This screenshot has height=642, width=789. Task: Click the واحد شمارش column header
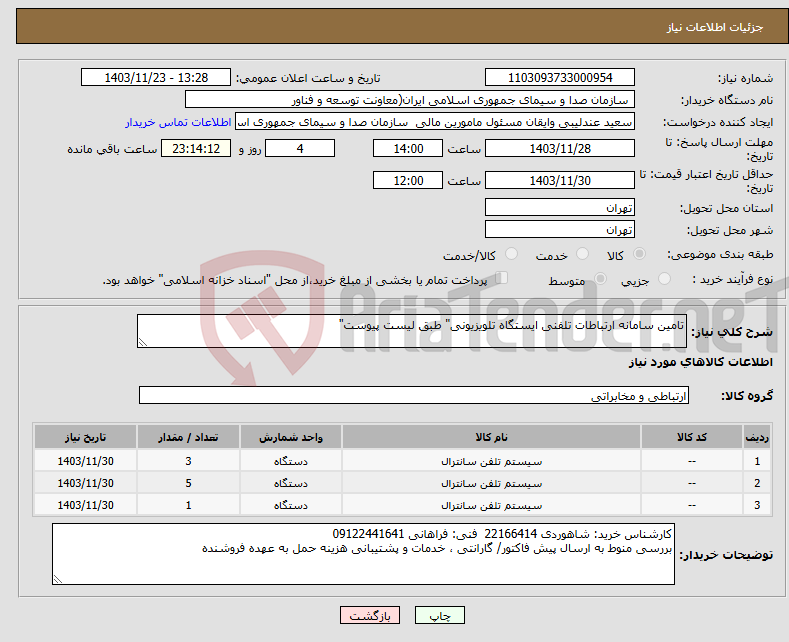click(x=290, y=437)
